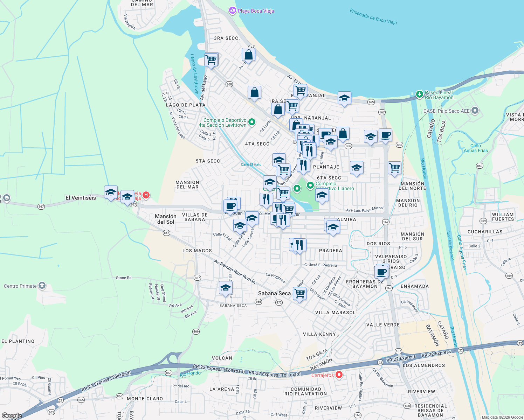Viewport: 524px width, 420px height.
Task: Click the EL PLANTINO area label
Action: tap(18, 341)
